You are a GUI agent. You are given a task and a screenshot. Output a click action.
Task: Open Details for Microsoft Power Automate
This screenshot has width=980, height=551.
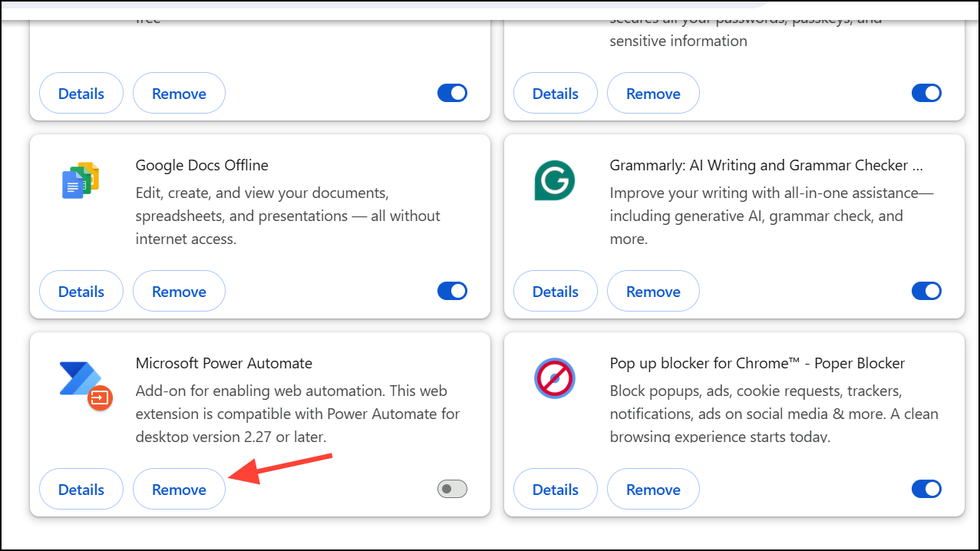click(x=81, y=490)
